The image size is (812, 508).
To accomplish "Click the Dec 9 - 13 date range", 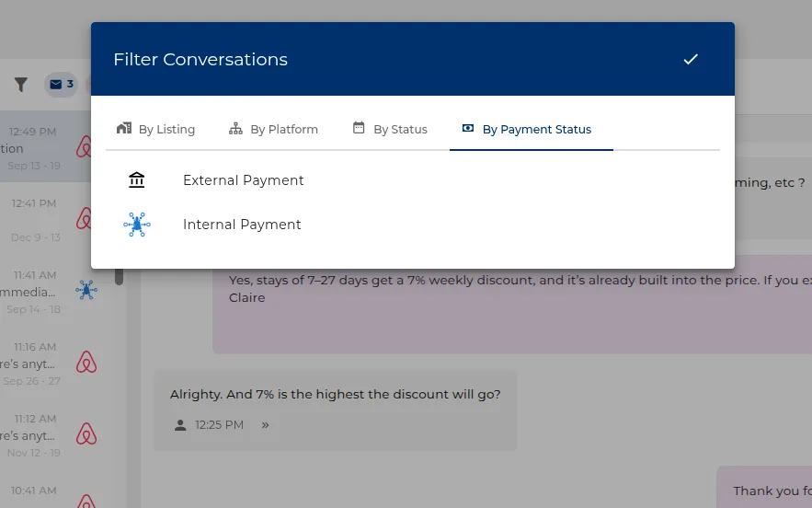I will click(x=36, y=237).
